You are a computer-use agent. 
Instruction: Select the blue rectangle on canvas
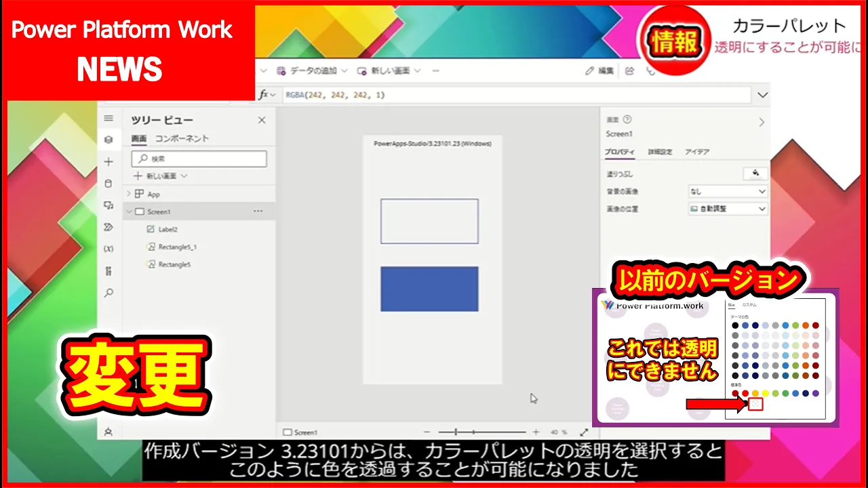(429, 289)
